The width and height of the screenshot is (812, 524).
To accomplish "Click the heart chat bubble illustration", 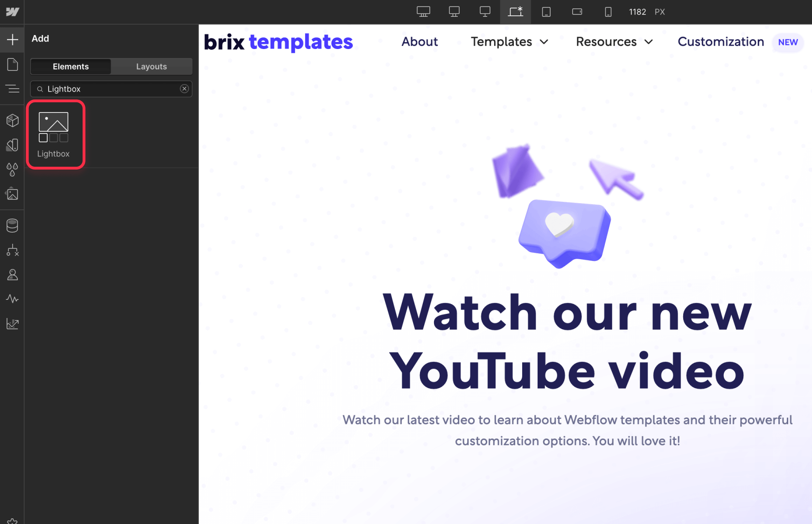I will (564, 233).
